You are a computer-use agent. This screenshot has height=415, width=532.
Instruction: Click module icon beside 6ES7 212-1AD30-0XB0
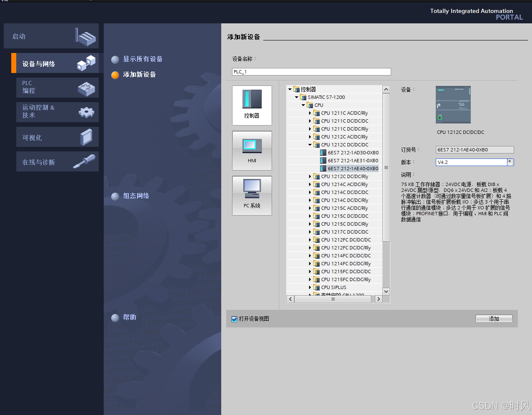tap(323, 153)
